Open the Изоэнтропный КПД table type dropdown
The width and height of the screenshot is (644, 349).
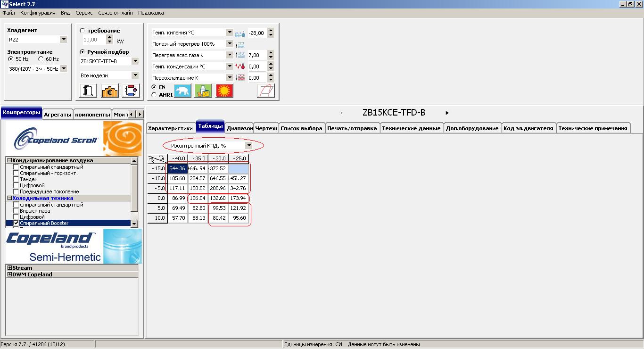249,146
